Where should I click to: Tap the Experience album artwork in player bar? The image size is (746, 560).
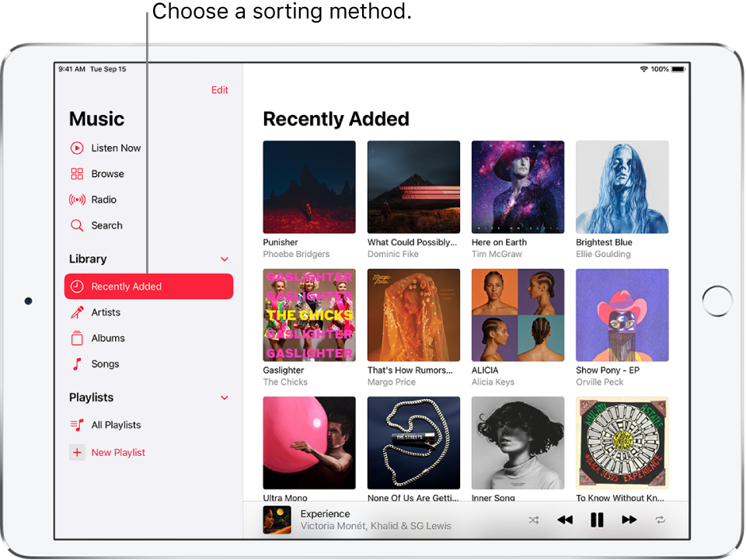coord(277,519)
